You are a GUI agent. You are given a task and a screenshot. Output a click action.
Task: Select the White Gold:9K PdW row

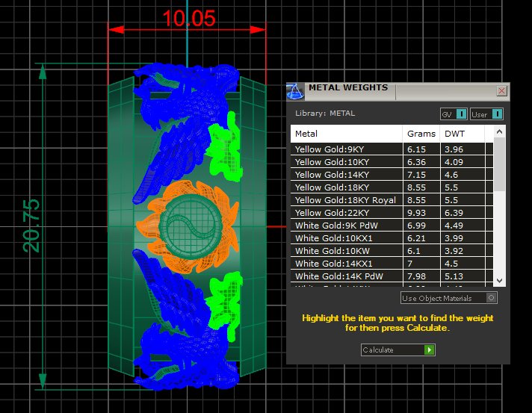coord(392,226)
